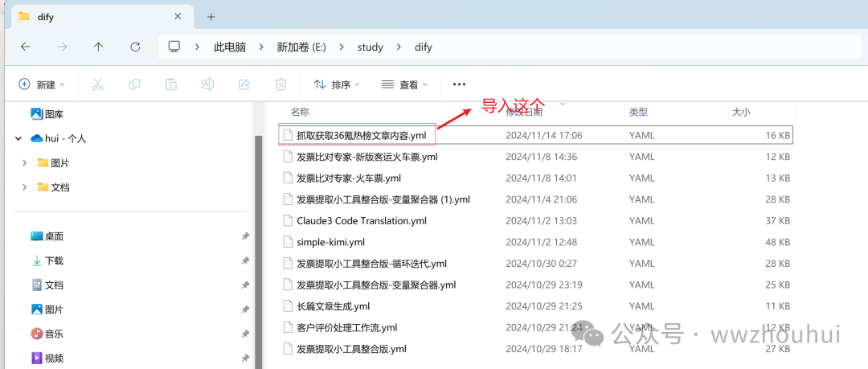Open the 排序 (Sort) dropdown
This screenshot has width=868, height=369.
coord(337,84)
